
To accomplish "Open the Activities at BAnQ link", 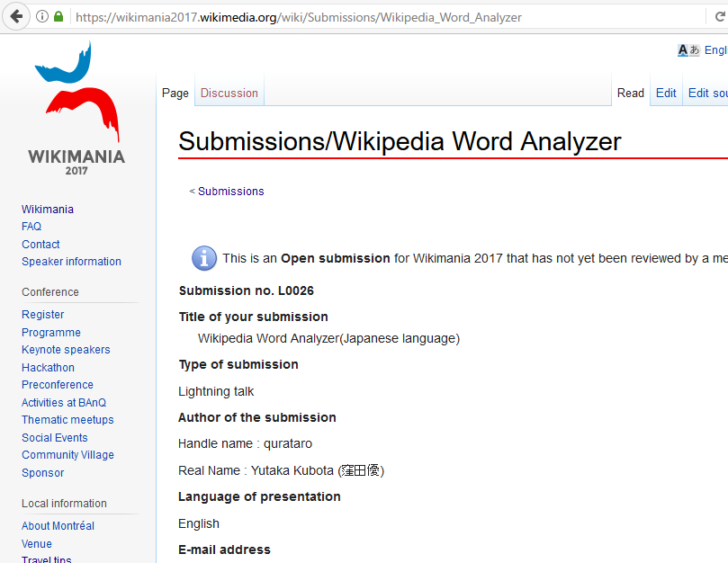I will [64, 402].
